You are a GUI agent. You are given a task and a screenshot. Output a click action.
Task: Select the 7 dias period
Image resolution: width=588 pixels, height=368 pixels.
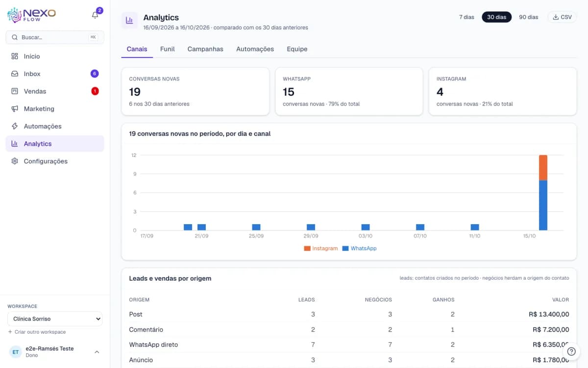466,17
